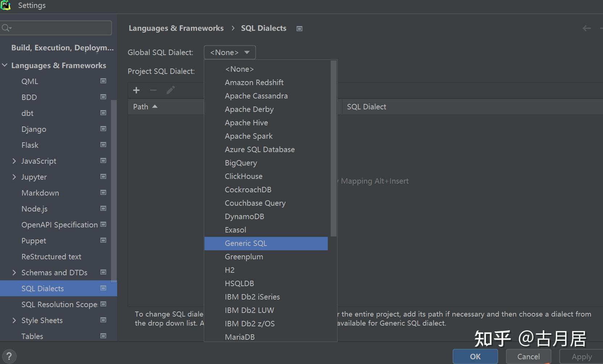
Task: Select Generic SQL from dialect list
Action: point(246,243)
